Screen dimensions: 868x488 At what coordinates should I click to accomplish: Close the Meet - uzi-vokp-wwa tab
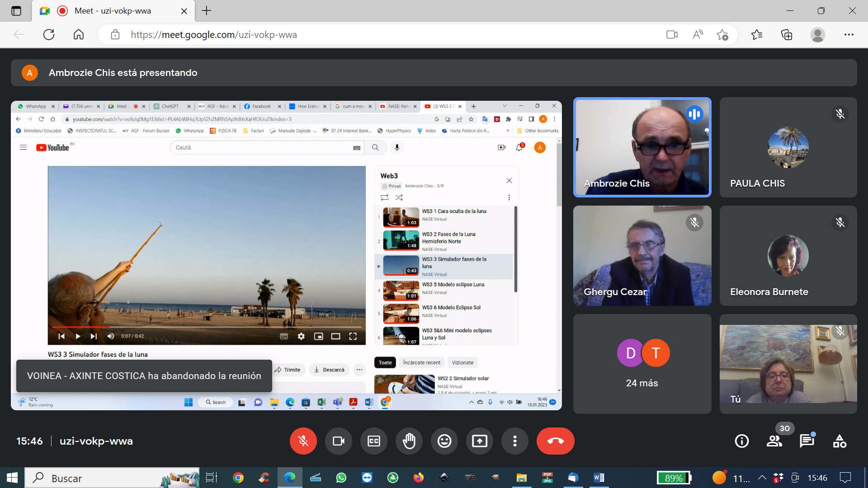(x=184, y=11)
